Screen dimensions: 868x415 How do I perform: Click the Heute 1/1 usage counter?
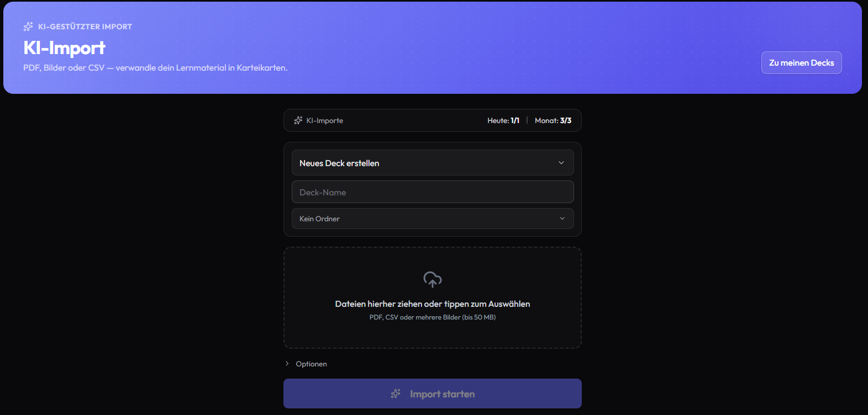click(x=503, y=120)
